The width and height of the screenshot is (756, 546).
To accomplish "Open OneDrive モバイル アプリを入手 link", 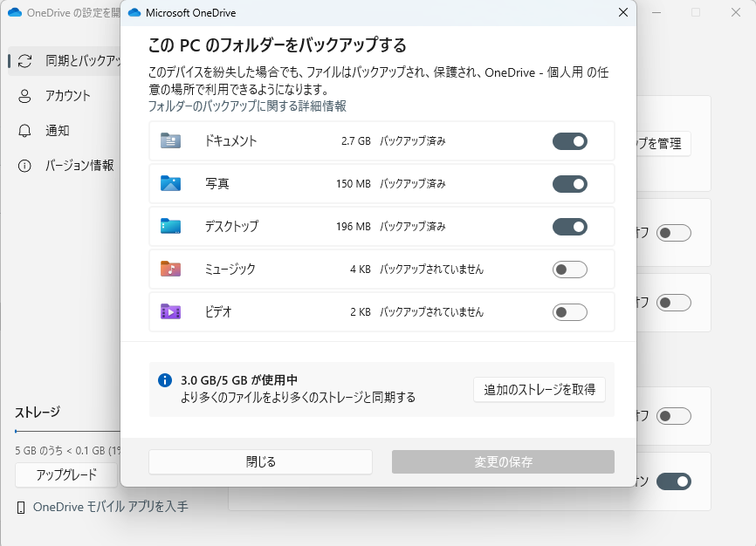I will pyautogui.click(x=110, y=507).
